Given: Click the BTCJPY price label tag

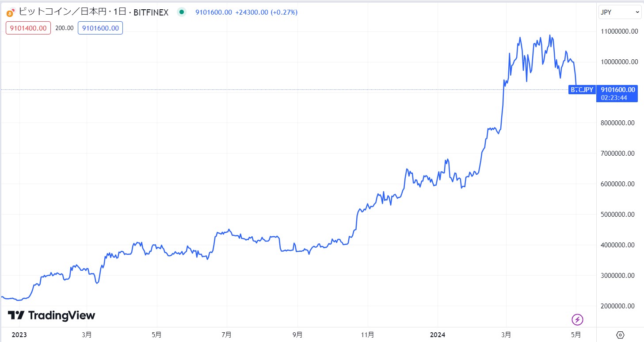Looking at the screenshot, I should click(x=582, y=90).
